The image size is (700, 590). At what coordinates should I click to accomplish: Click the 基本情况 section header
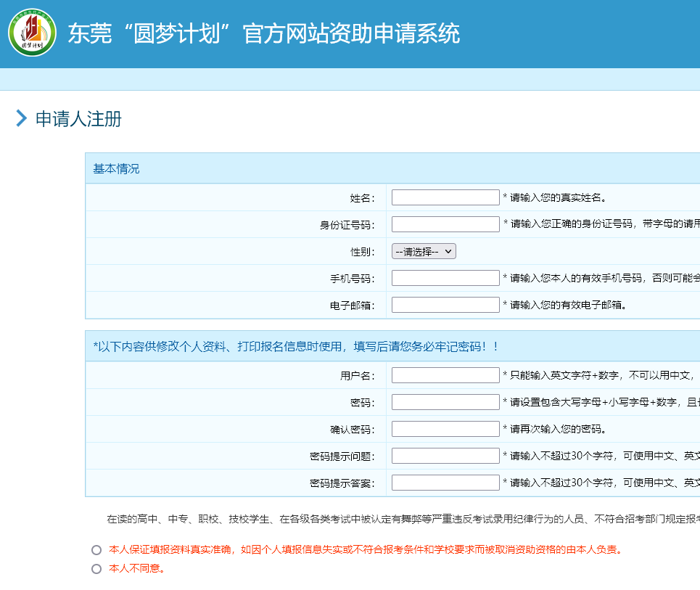tap(116, 169)
